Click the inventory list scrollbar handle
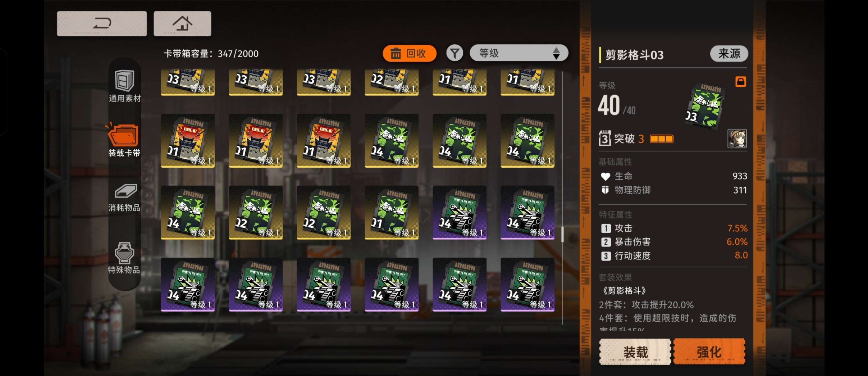The width and height of the screenshot is (868, 376). click(562, 234)
